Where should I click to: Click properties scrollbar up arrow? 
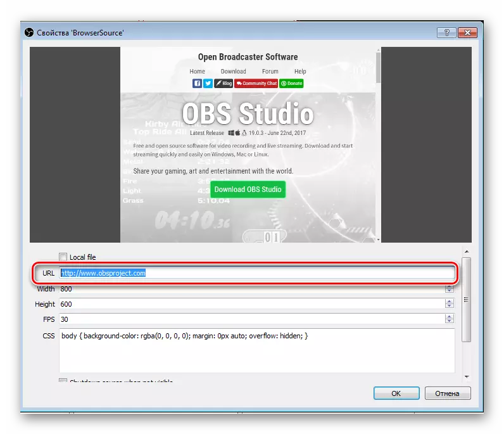[x=467, y=252]
